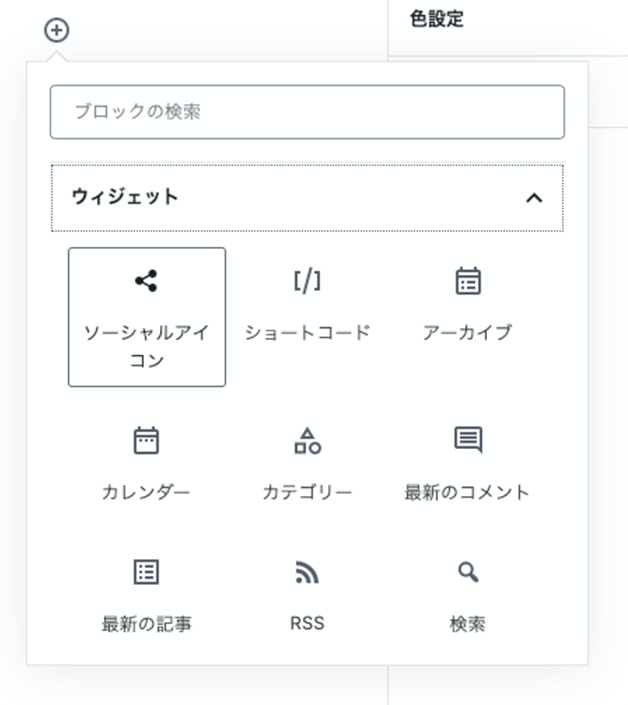628x705 pixels.
Task: Click the 最新のコメント label text
Action: click(x=467, y=492)
